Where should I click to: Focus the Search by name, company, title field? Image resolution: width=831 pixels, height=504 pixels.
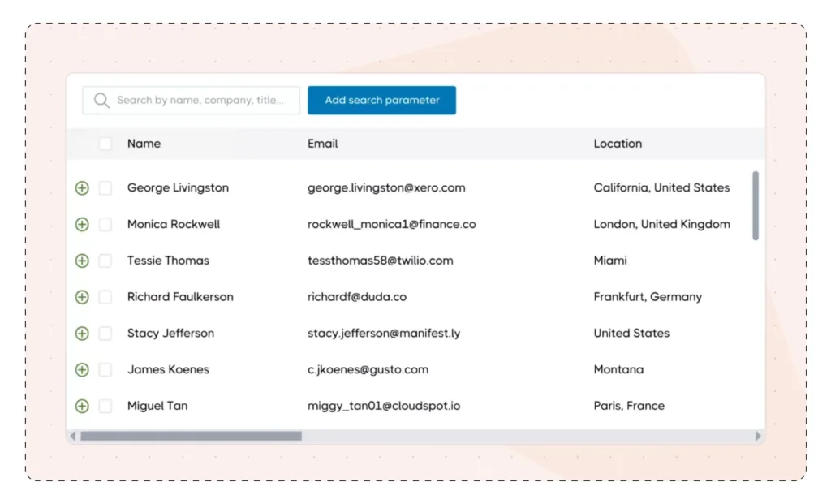coord(192,100)
